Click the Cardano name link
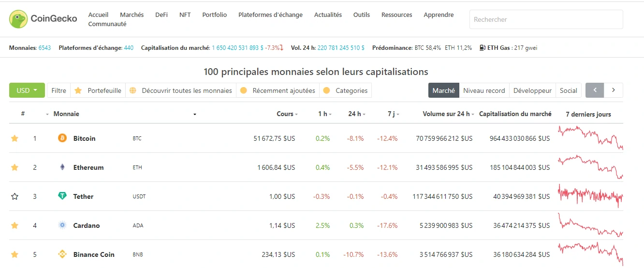 point(87,225)
